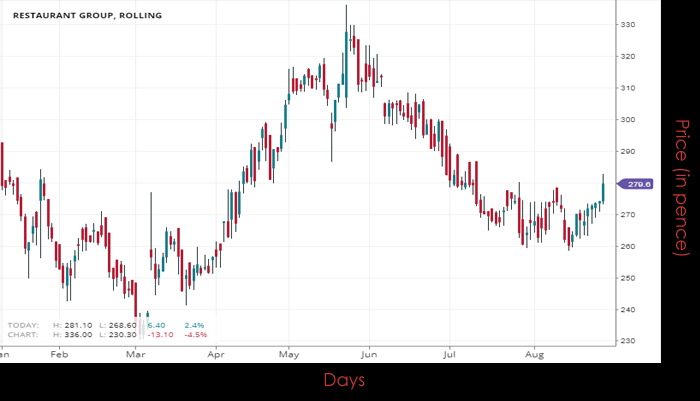Screen dimensions: 700x401
Task: Click the 330 price level on scale
Action: pyautogui.click(x=628, y=25)
